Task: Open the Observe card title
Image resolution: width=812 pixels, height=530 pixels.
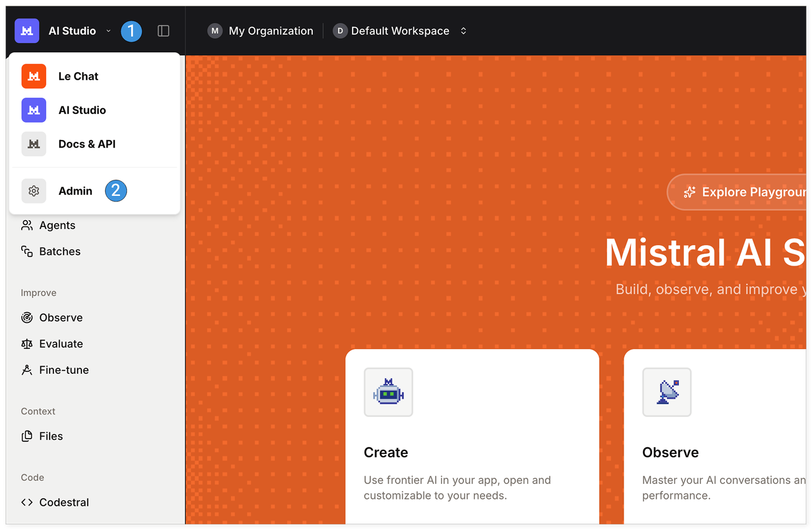Action: (670, 452)
